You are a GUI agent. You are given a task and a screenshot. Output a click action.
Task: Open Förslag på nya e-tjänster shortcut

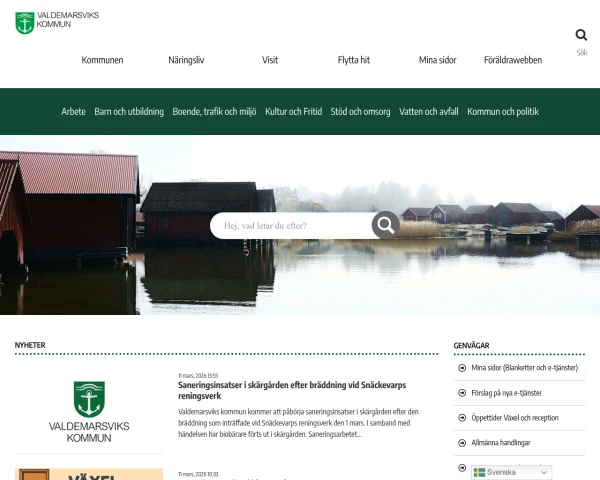pos(506,393)
